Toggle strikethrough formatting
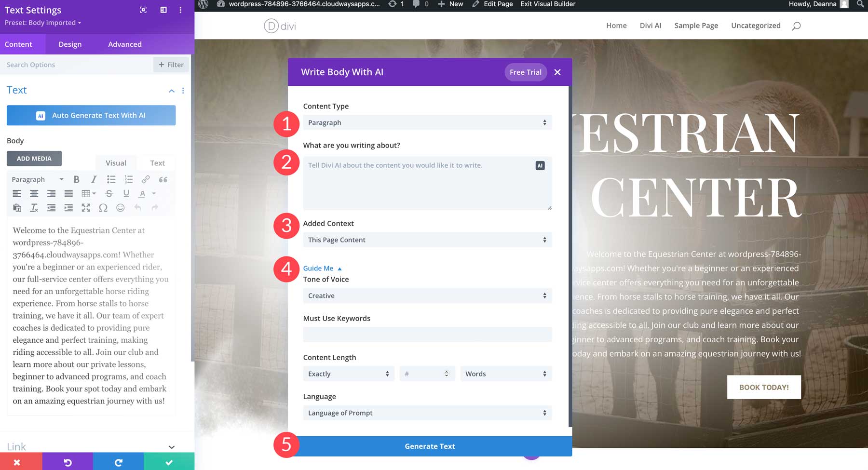 [109, 194]
